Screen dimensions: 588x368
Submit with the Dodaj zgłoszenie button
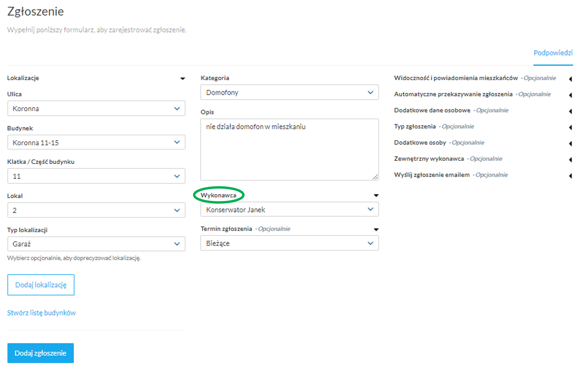point(40,353)
